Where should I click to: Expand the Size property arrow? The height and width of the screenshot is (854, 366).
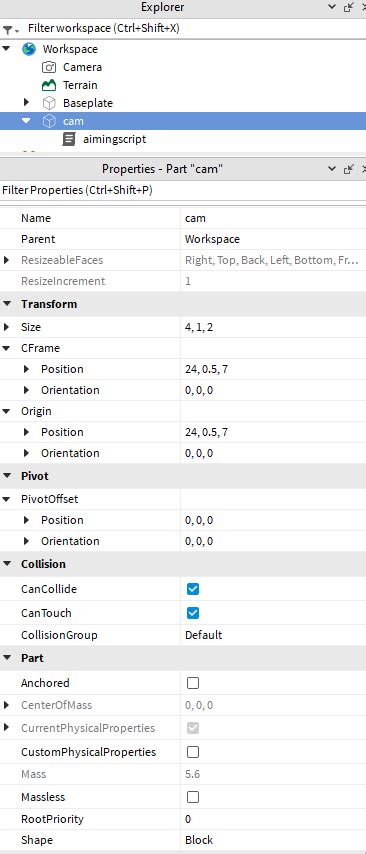click(7, 327)
